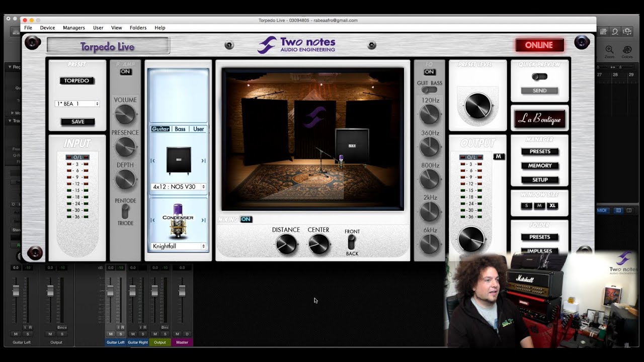Click the DISTANCE mic knob
Image resolution: width=644 pixels, height=362 pixels.
point(286,244)
